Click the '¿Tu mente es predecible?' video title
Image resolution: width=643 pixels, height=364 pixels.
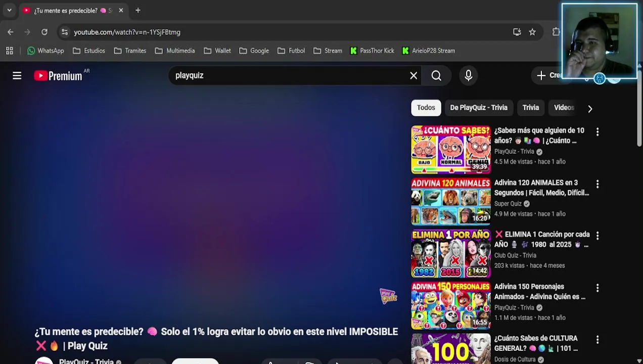[x=216, y=339]
